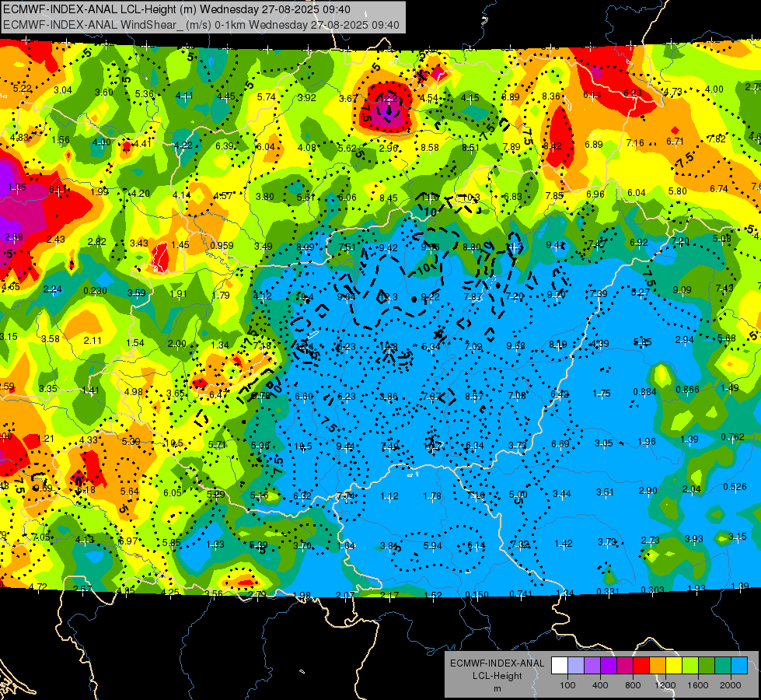Click the white swatch in the LCL-Height legend

click(560, 666)
